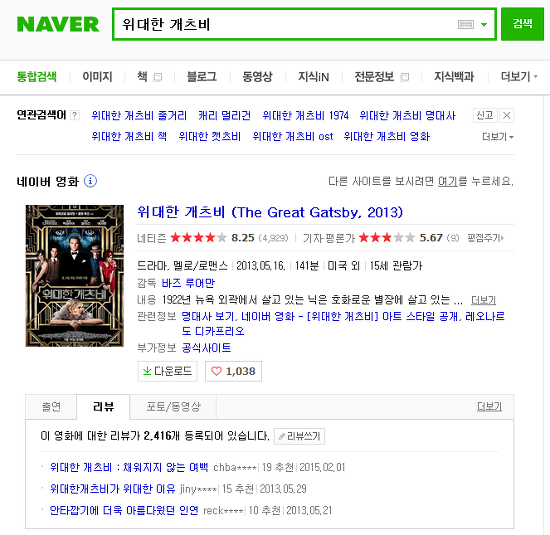
Task: Open The Great Gatsby 2013 title link
Action: coord(270,212)
